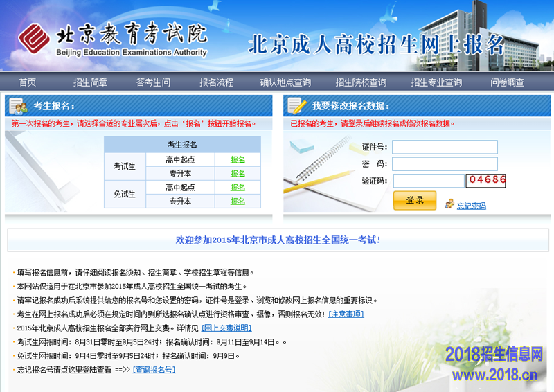Open the 网上交费说明 link

[x=226, y=328]
